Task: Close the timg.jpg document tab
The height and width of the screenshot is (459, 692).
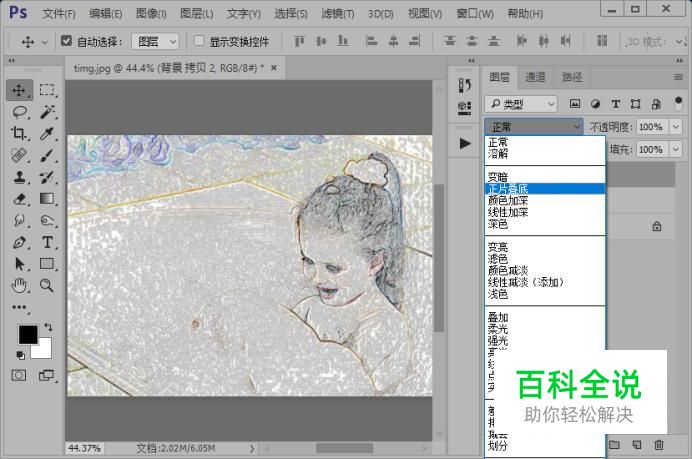Action: tap(274, 68)
